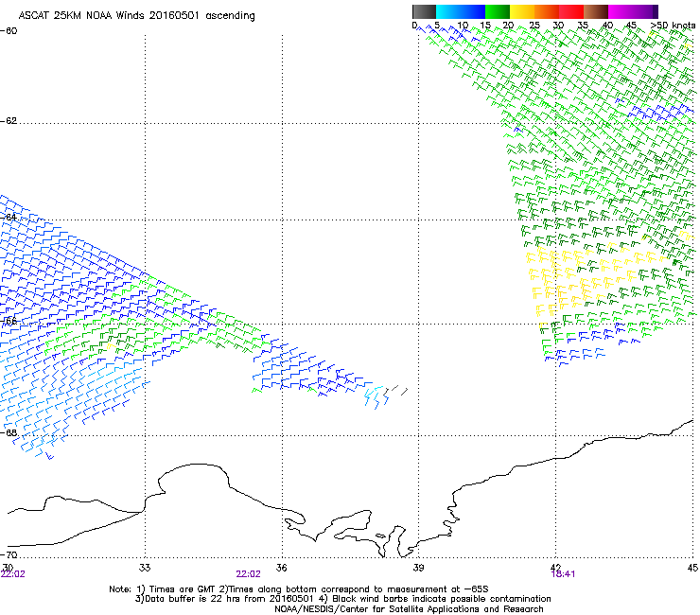Click the 33 longitude label
700x615 pixels.
point(145,568)
